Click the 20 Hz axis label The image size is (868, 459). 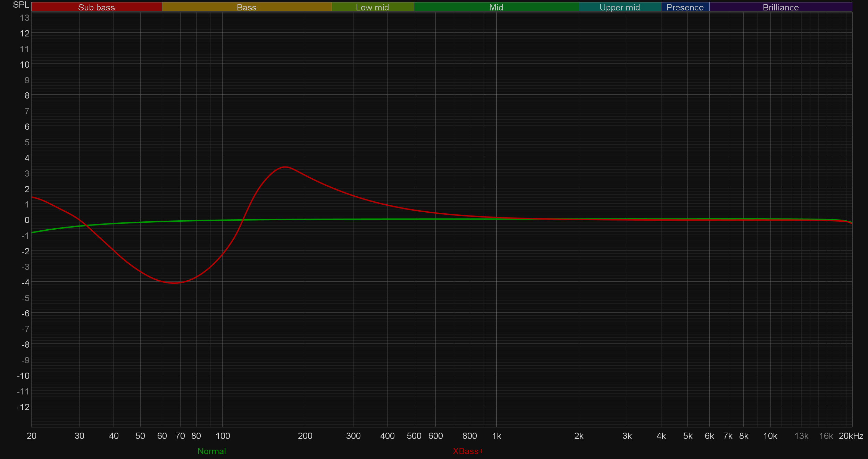click(x=32, y=436)
